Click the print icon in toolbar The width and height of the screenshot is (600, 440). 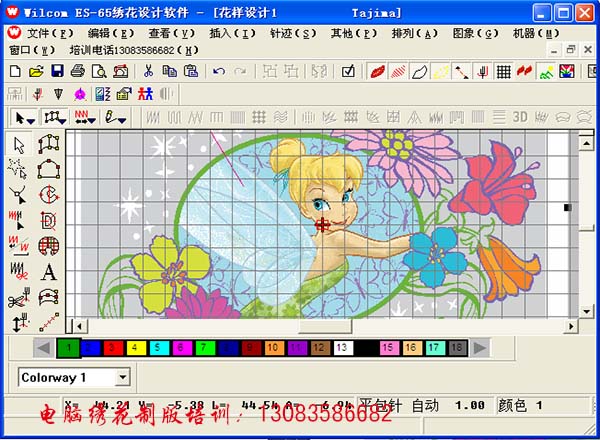pos(77,71)
